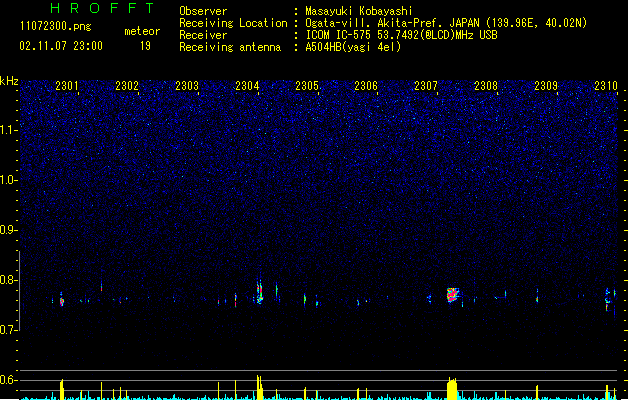Click the 2308 time marker
The width and height of the screenshot is (629, 400).
(x=486, y=86)
